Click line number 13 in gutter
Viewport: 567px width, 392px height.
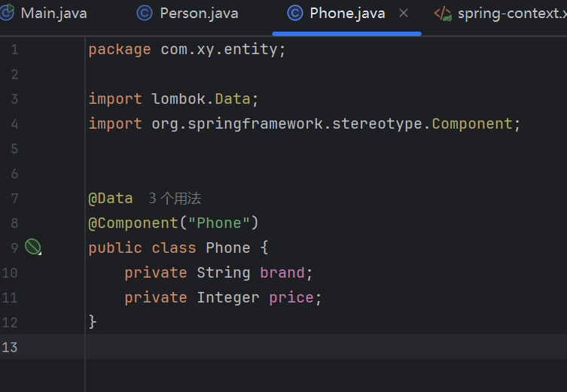11,347
